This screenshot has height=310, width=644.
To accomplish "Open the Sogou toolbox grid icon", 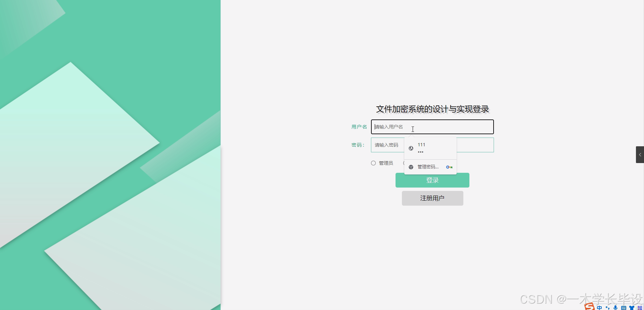I will 640,308.
